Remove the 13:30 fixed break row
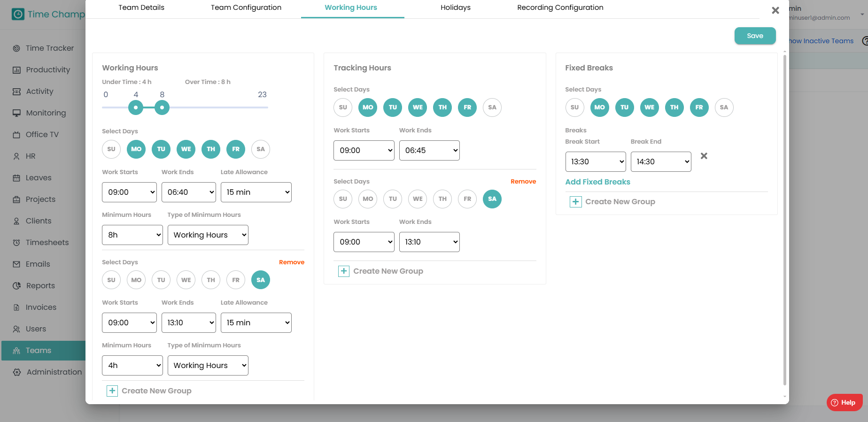 pos(704,156)
